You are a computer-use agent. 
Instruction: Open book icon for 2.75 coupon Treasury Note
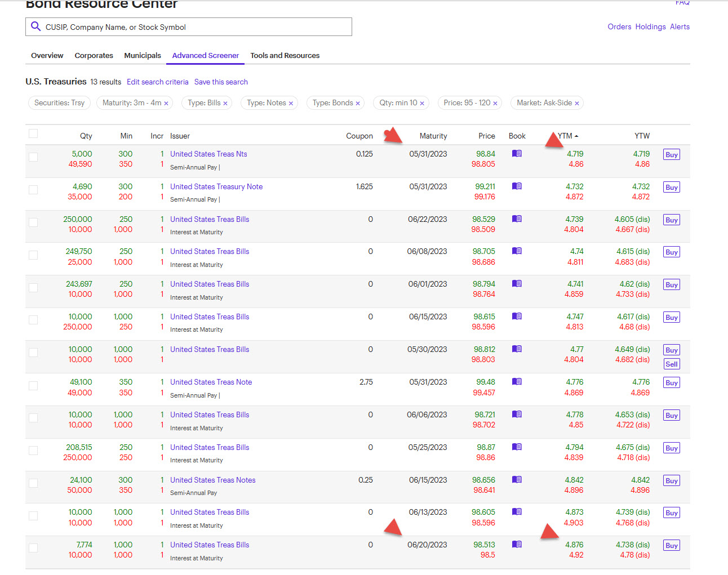(x=516, y=382)
